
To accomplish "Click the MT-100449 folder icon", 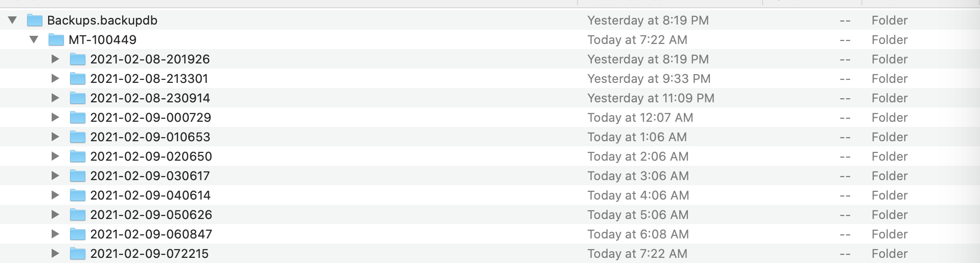I will click(56, 40).
